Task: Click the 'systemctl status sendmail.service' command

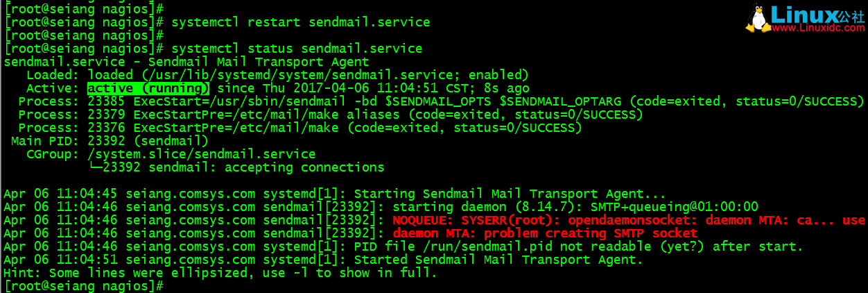Action: click(297, 49)
